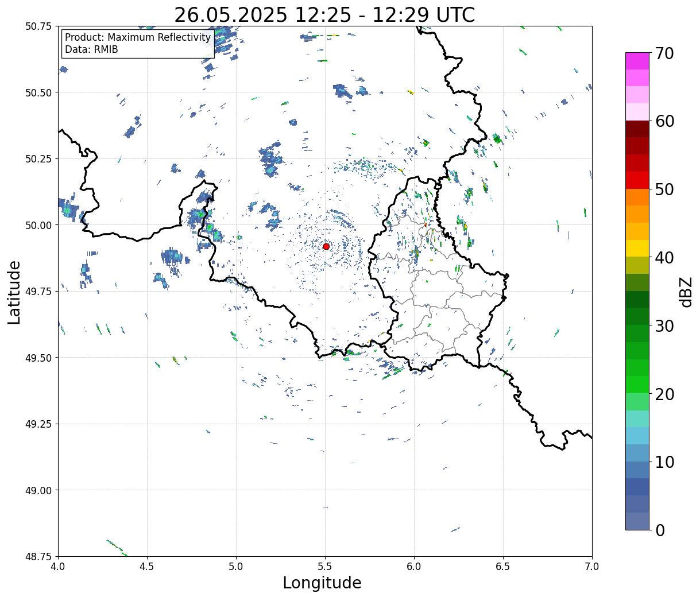Click the 'dBZ' colorbar label
700x597 pixels.
click(686, 292)
